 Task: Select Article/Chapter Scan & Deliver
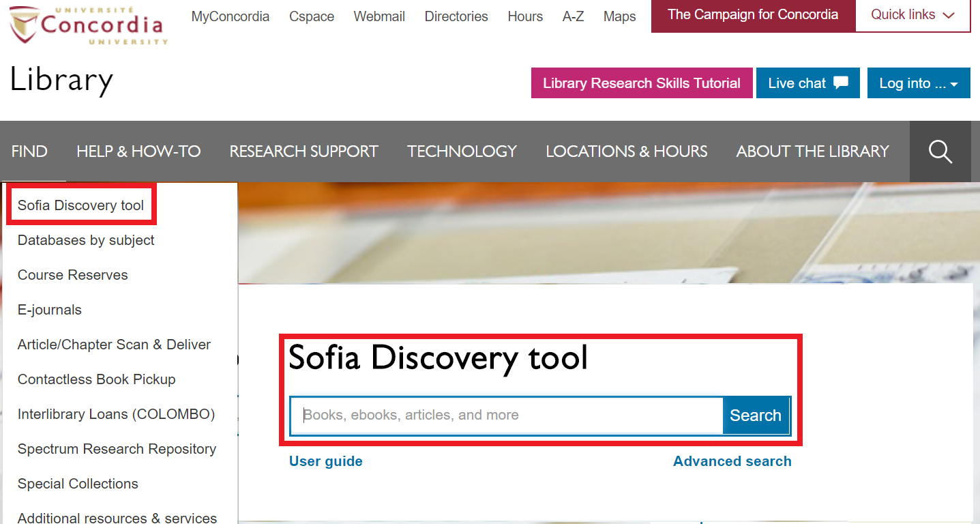click(x=114, y=345)
